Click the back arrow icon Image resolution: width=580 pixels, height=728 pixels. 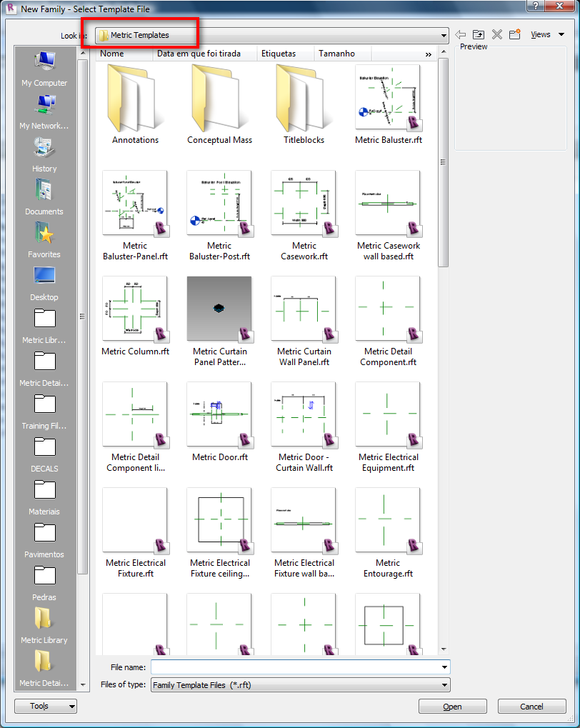[460, 35]
